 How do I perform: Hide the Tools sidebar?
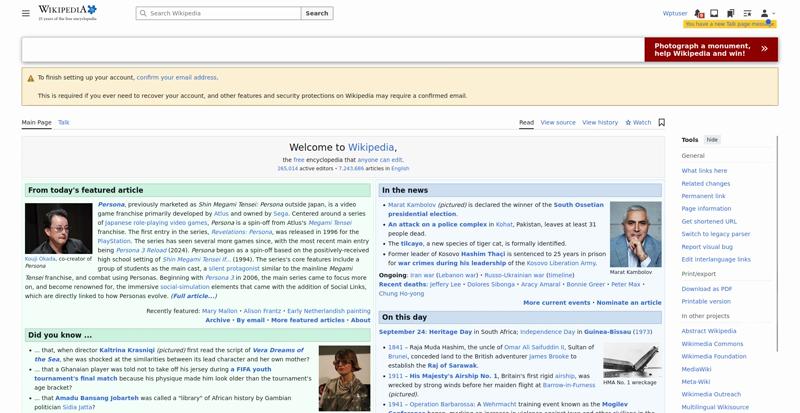pyautogui.click(x=712, y=140)
